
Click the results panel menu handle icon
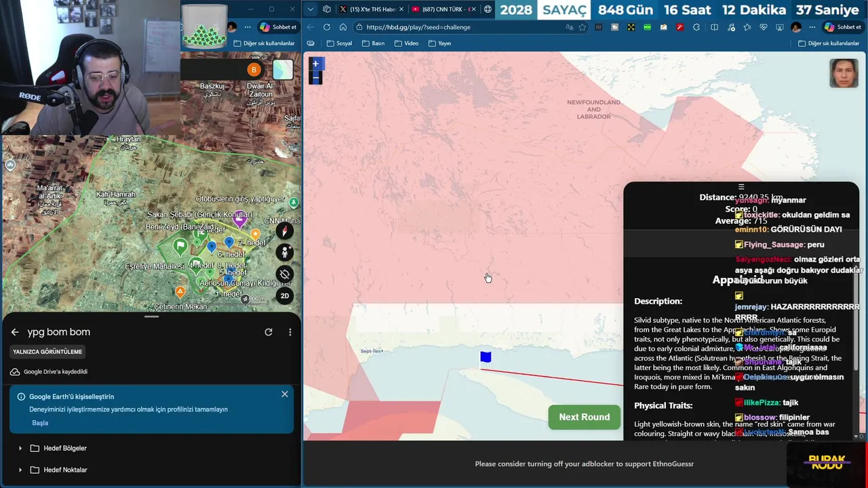(741, 186)
